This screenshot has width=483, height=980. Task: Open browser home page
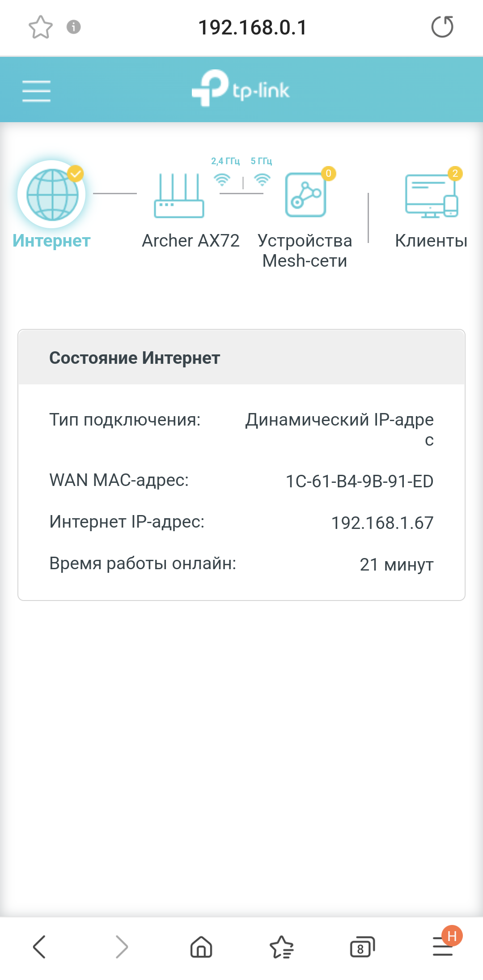[x=201, y=947]
